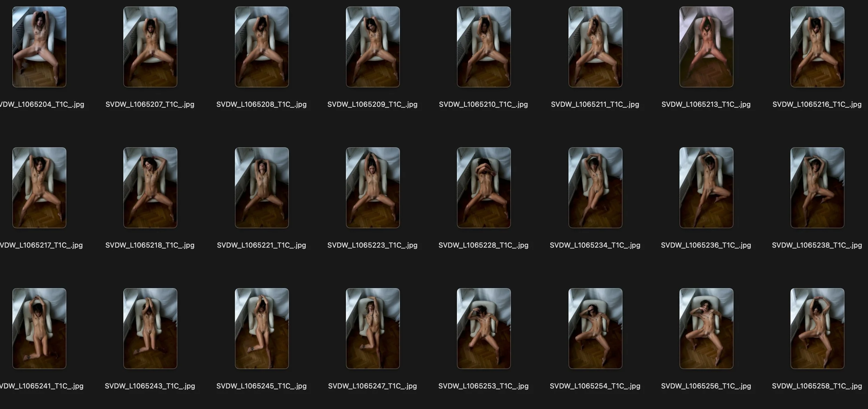This screenshot has height=409, width=868.
Task: Select the SVDW_L1065211_T1C_.jpg thumbnail
Action: coord(595,47)
